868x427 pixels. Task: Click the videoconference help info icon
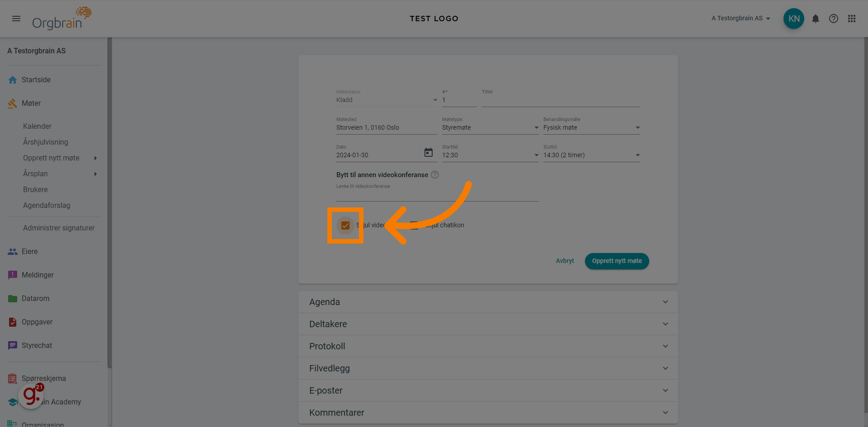point(435,175)
